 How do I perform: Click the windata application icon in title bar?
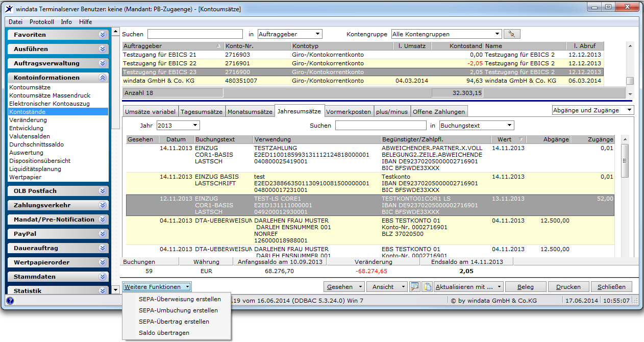(x=9, y=8)
